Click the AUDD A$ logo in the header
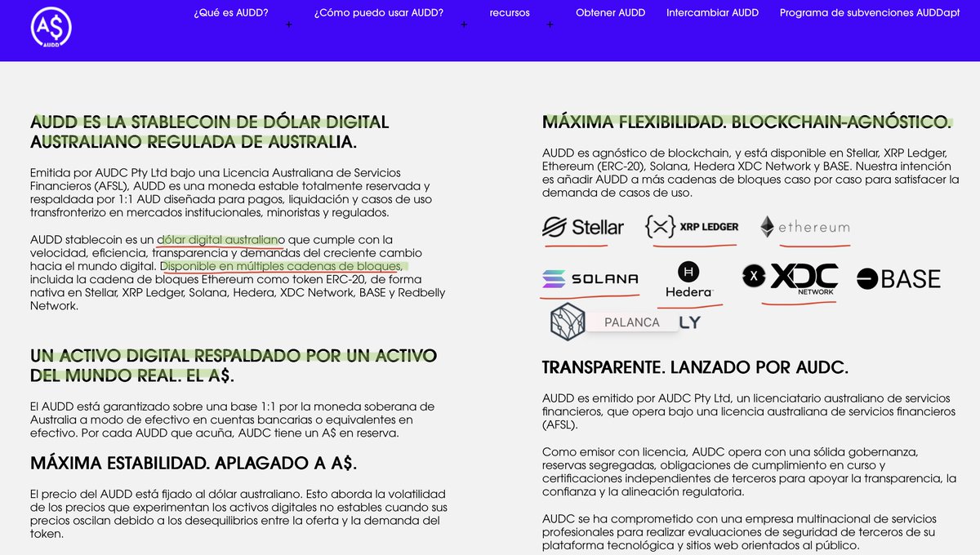 (x=51, y=29)
